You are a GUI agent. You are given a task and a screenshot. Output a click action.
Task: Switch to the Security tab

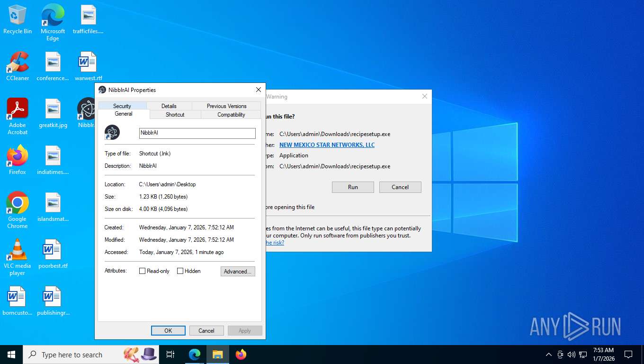click(122, 106)
